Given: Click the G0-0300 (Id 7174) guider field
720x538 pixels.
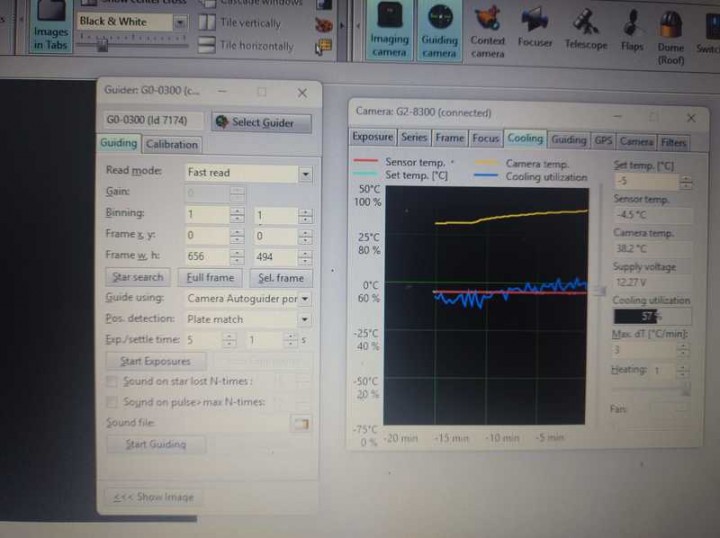Looking at the screenshot, I should [152, 120].
